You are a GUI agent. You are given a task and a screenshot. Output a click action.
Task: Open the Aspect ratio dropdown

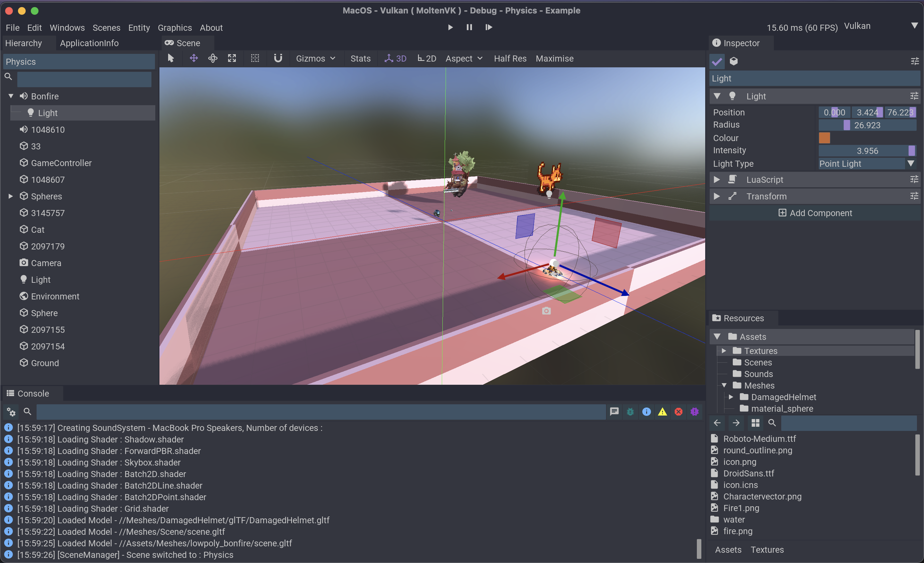tap(464, 58)
